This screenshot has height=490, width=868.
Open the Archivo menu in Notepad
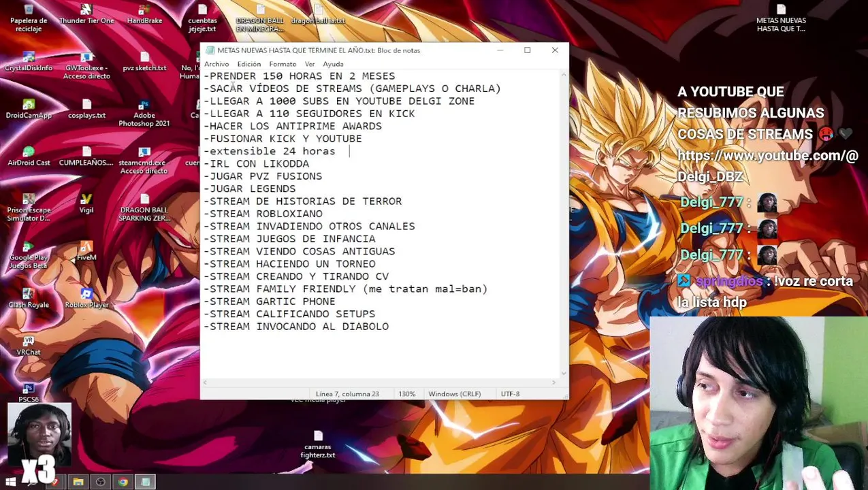pyautogui.click(x=216, y=64)
